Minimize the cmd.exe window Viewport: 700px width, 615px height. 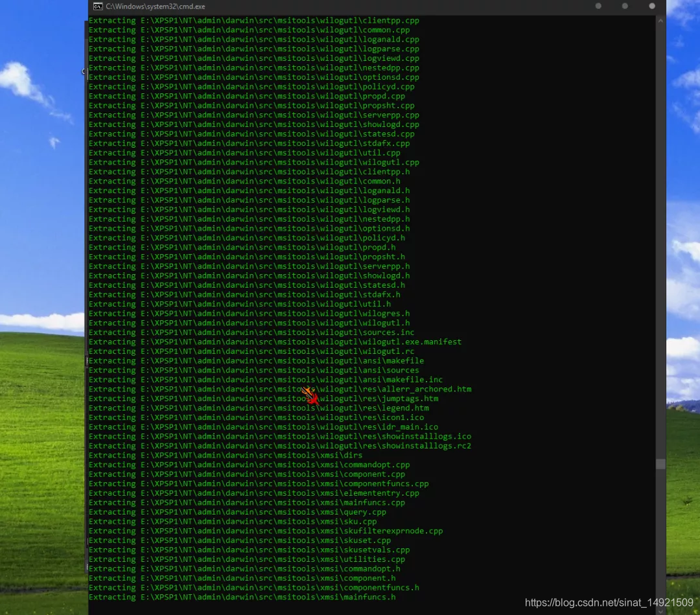[x=598, y=6]
